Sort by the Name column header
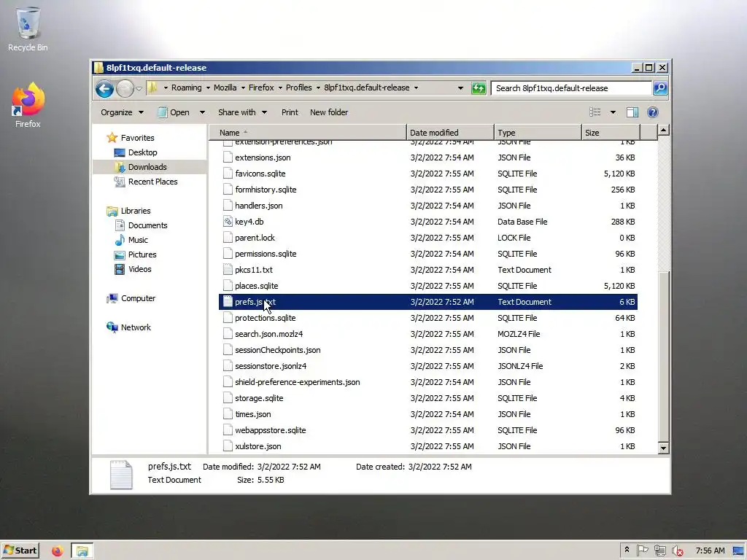 coord(308,133)
